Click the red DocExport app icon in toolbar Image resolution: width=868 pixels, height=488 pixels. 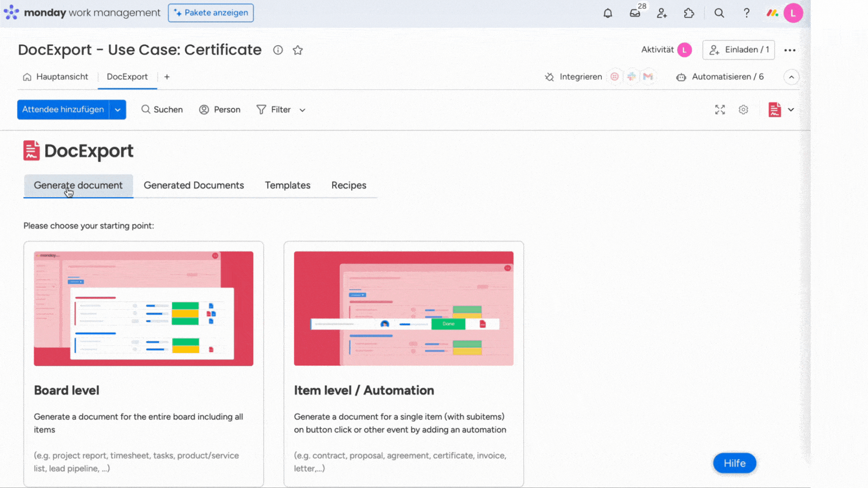pyautogui.click(x=775, y=109)
